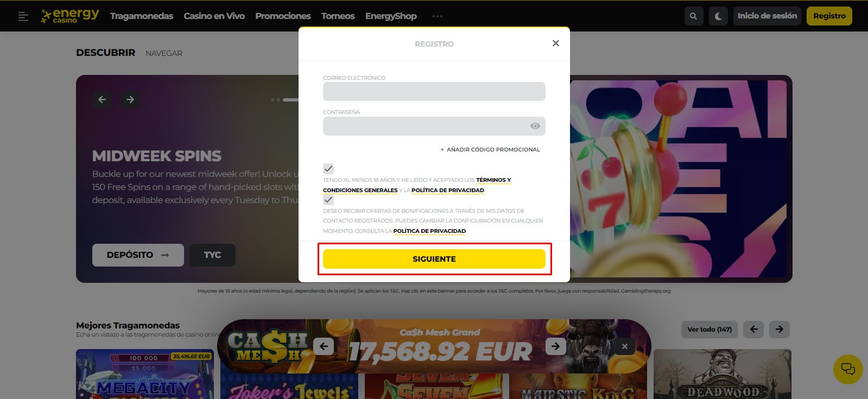Show next jackpot in banner

[555, 346]
